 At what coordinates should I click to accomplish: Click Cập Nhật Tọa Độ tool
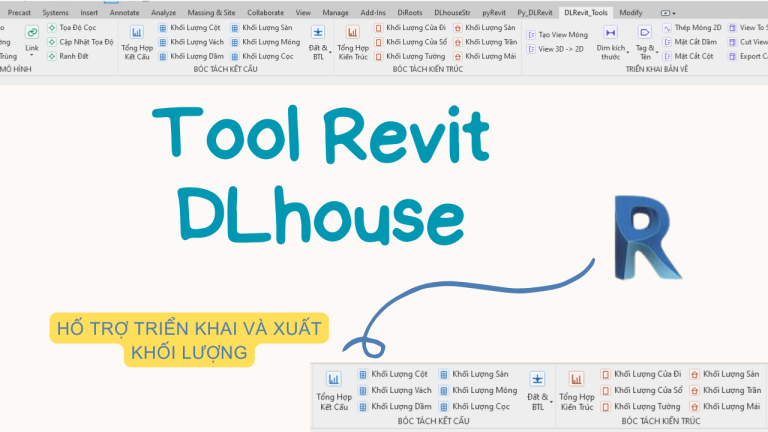(80, 42)
